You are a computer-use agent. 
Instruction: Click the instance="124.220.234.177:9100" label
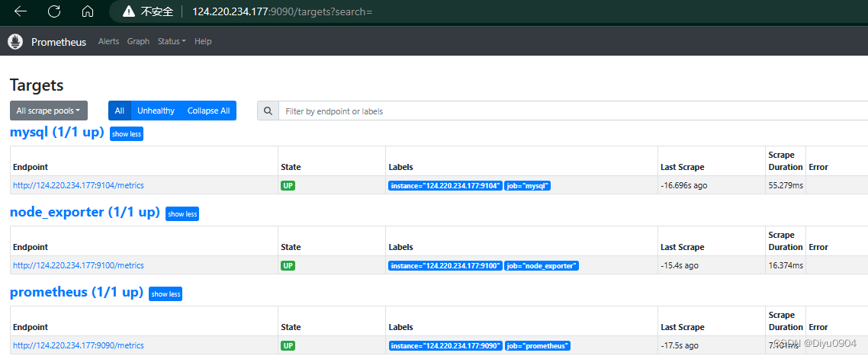pos(445,266)
